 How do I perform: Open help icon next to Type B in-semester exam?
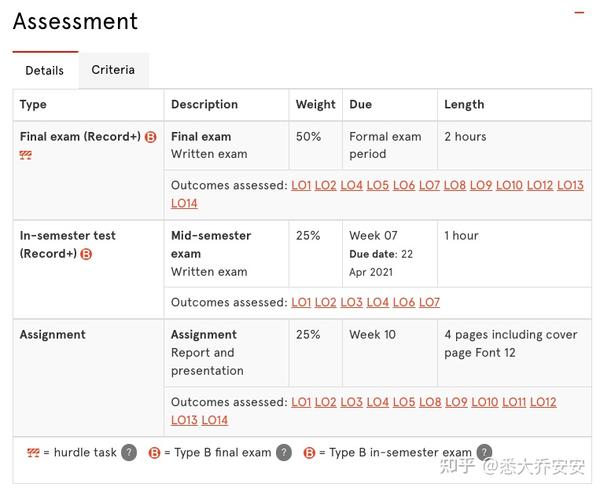point(484,452)
